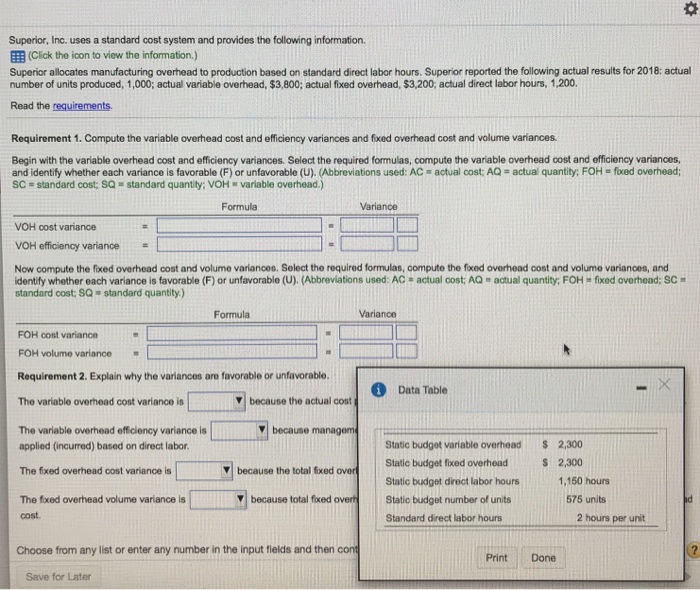Click the 'Click the icon to view' text link
This screenshot has width=700, height=590.
[x=112, y=55]
